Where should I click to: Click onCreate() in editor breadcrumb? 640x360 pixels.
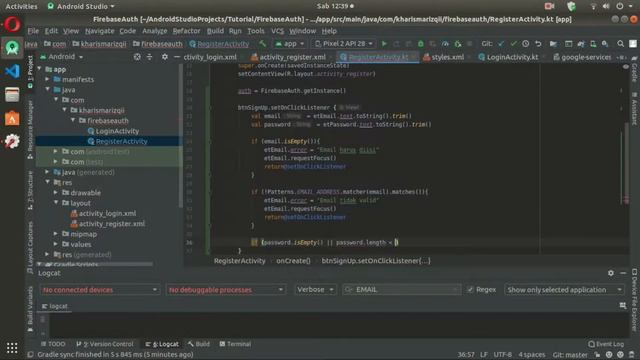click(293, 261)
